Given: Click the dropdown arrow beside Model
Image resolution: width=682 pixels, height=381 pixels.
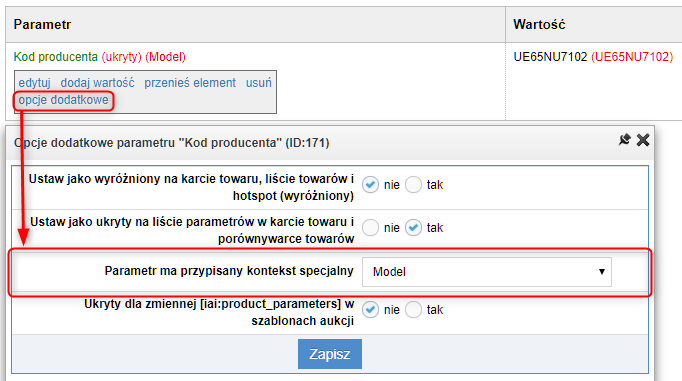Looking at the screenshot, I should coord(602,272).
